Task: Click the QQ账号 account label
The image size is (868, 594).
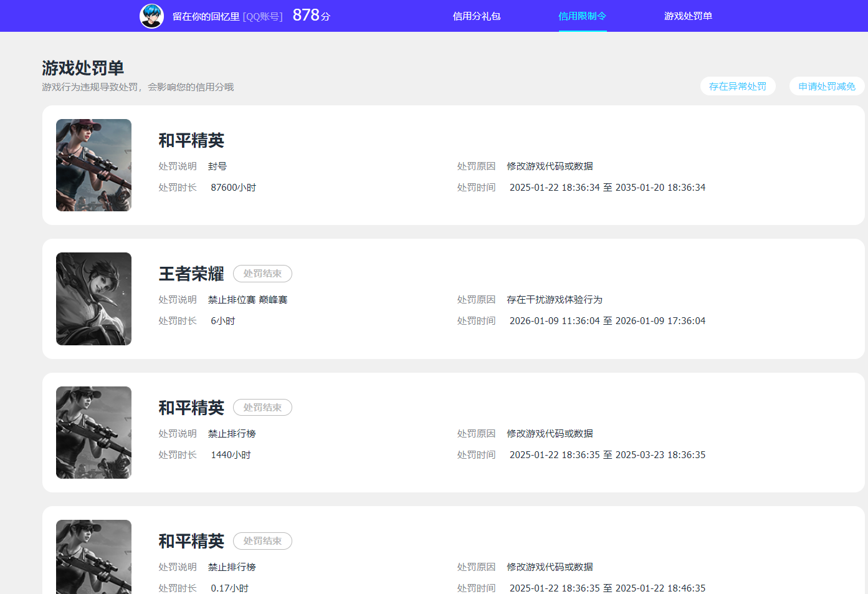Action: click(x=262, y=16)
